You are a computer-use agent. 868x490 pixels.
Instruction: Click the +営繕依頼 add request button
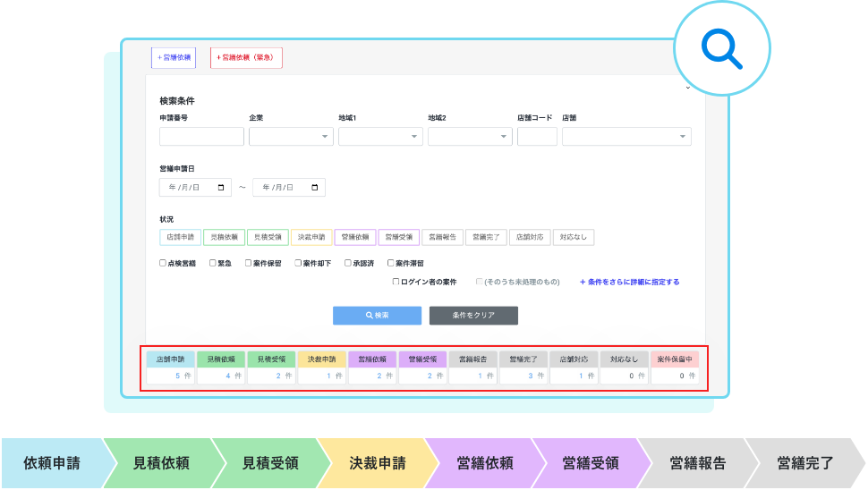(x=174, y=57)
